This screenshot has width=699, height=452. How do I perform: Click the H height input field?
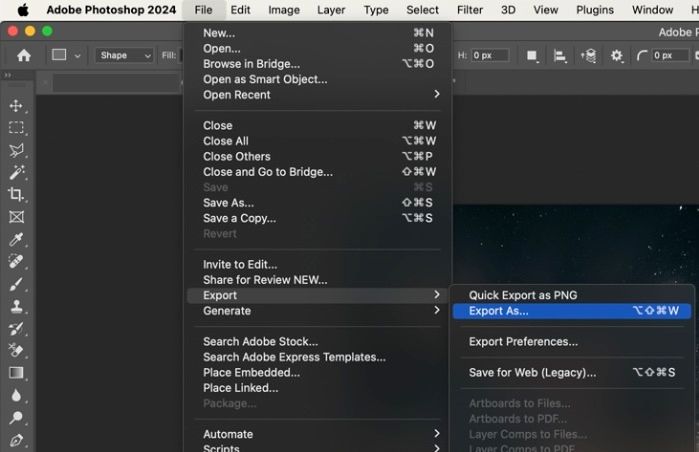click(x=490, y=55)
